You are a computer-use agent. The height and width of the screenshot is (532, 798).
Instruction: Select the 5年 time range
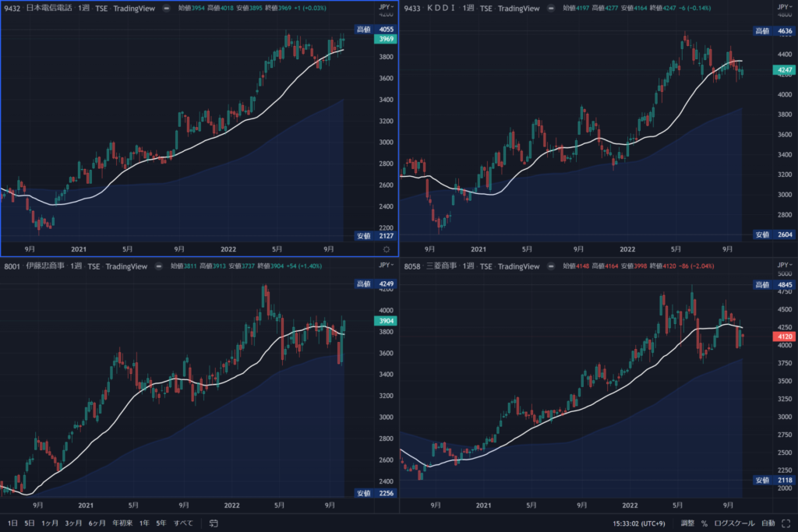click(x=161, y=523)
